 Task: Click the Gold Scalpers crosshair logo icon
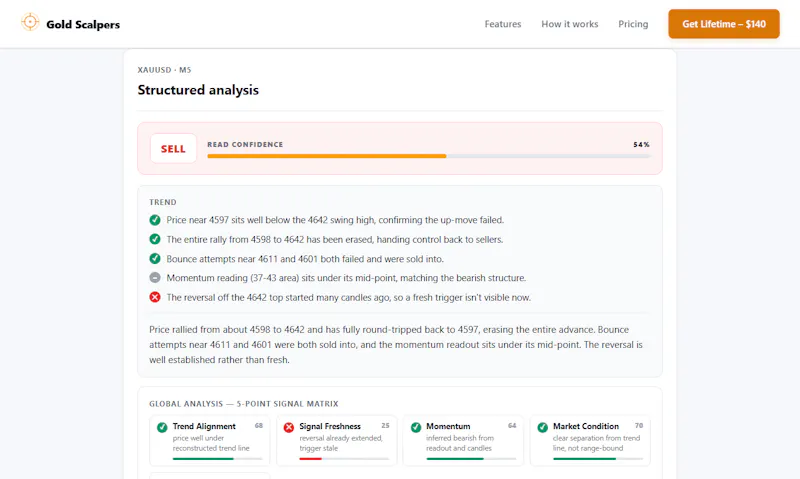(x=30, y=22)
